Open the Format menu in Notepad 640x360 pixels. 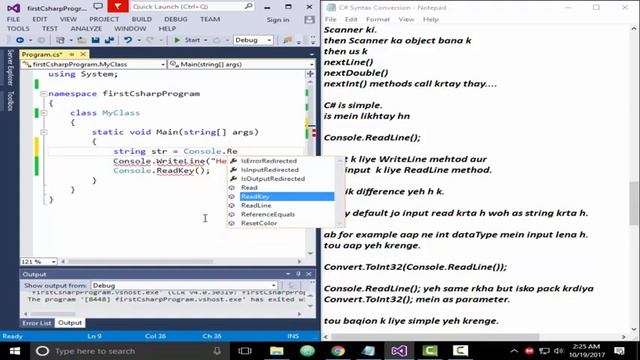[378, 19]
